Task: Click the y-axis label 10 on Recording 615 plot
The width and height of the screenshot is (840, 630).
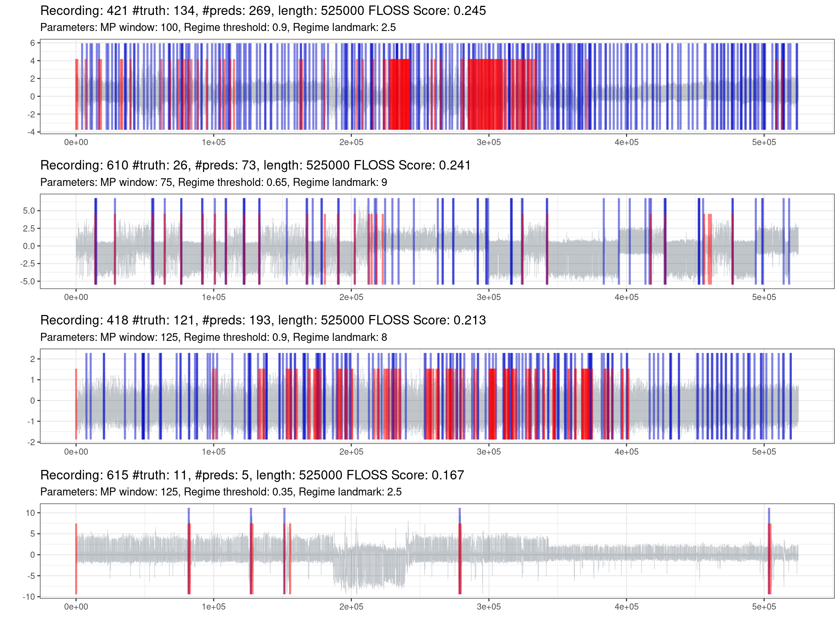Action: pyautogui.click(x=30, y=513)
